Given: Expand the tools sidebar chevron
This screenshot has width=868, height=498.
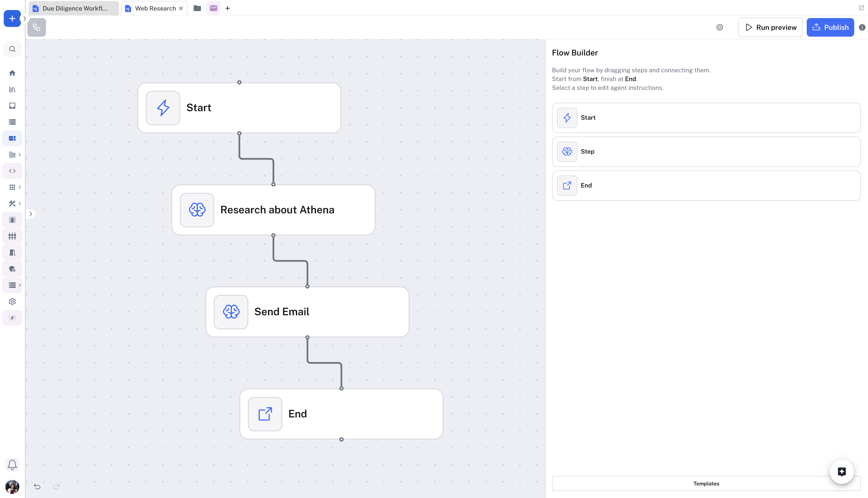Looking at the screenshot, I should click(x=20, y=204).
